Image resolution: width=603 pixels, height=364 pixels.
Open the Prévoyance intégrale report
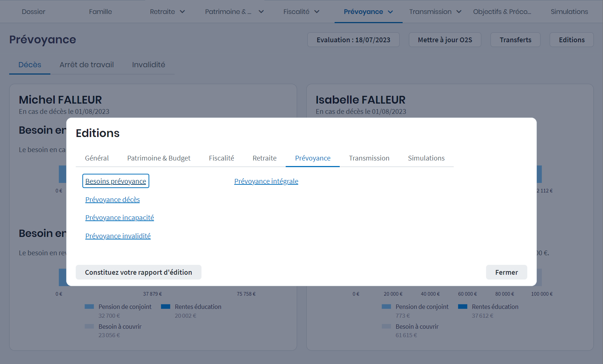click(x=266, y=181)
